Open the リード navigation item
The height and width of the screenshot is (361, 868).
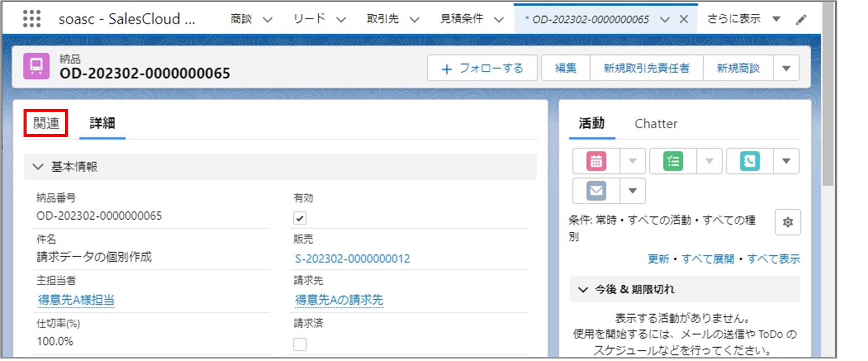(309, 19)
